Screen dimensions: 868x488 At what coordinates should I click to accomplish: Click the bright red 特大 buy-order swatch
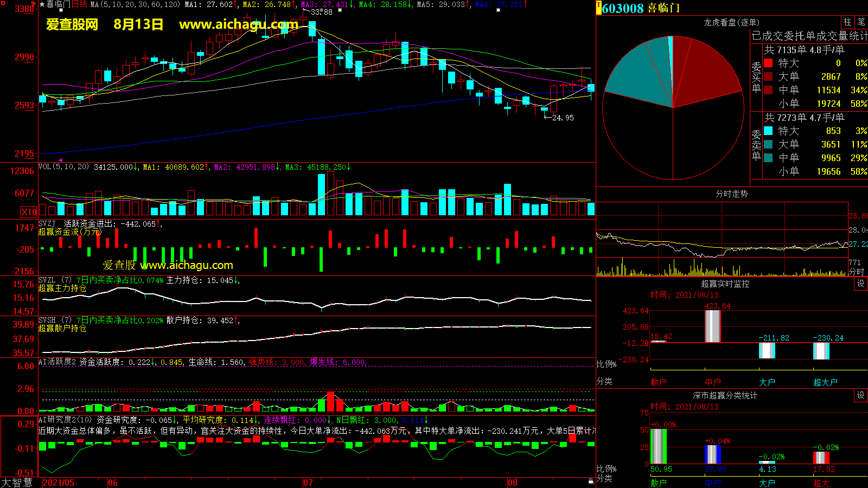[x=768, y=63]
